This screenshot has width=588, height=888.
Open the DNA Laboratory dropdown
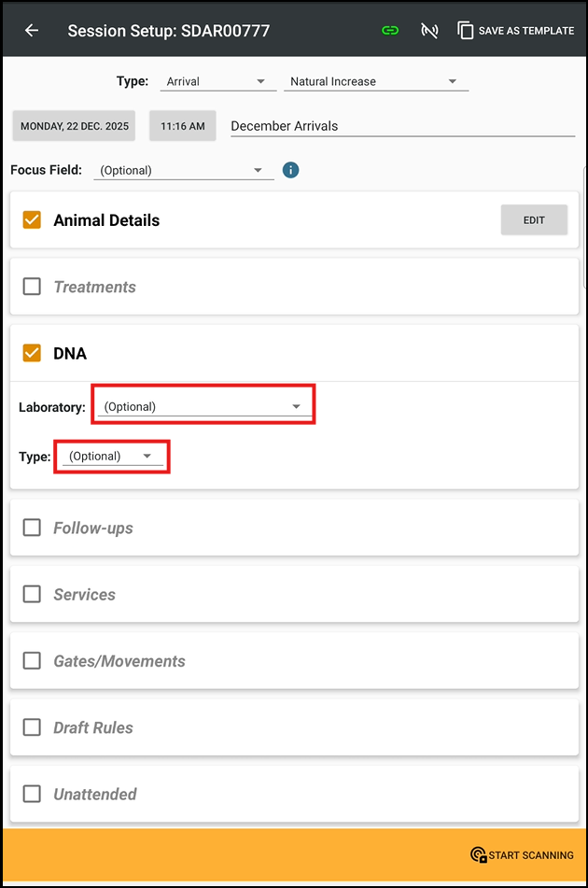tap(204, 407)
